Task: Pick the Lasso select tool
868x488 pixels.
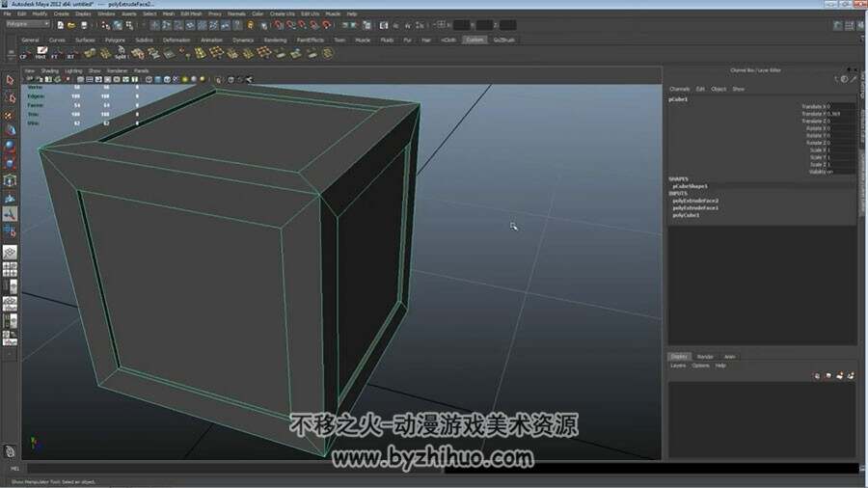Action: pyautogui.click(x=10, y=98)
